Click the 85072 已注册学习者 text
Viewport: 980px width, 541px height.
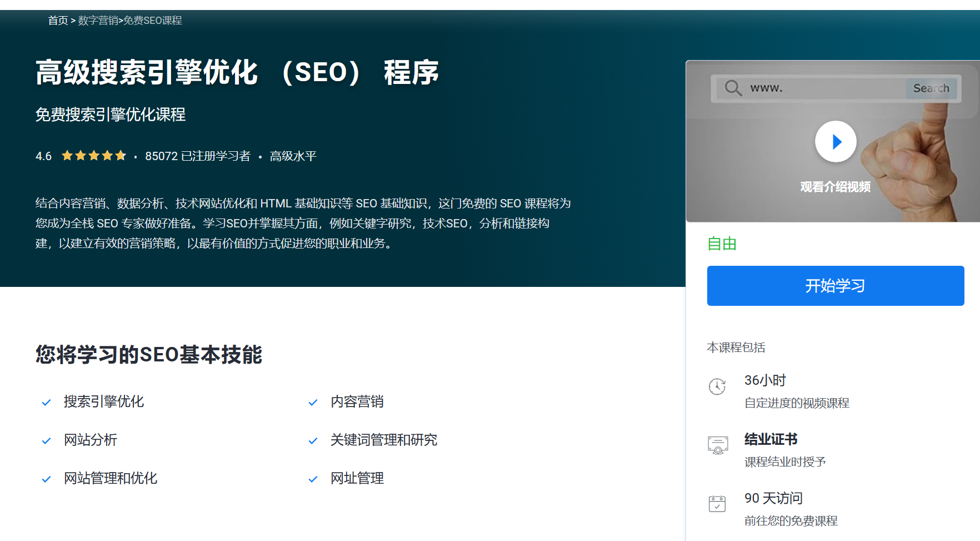198,156
